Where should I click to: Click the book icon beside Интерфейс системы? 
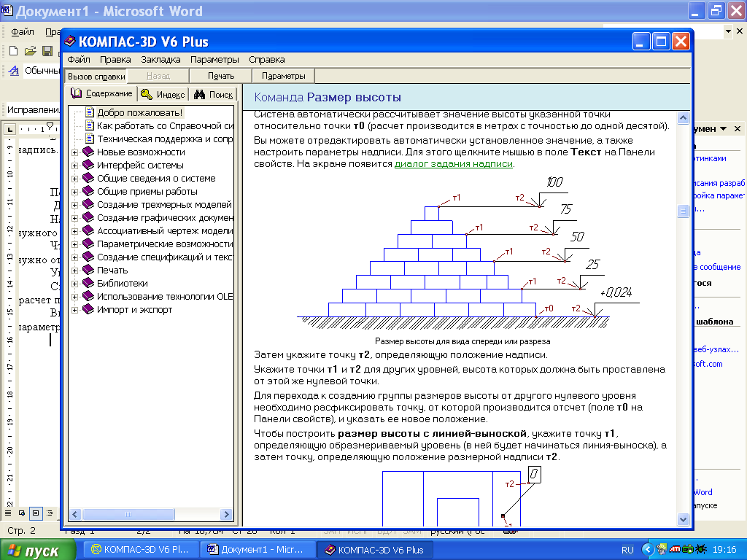tap(88, 165)
